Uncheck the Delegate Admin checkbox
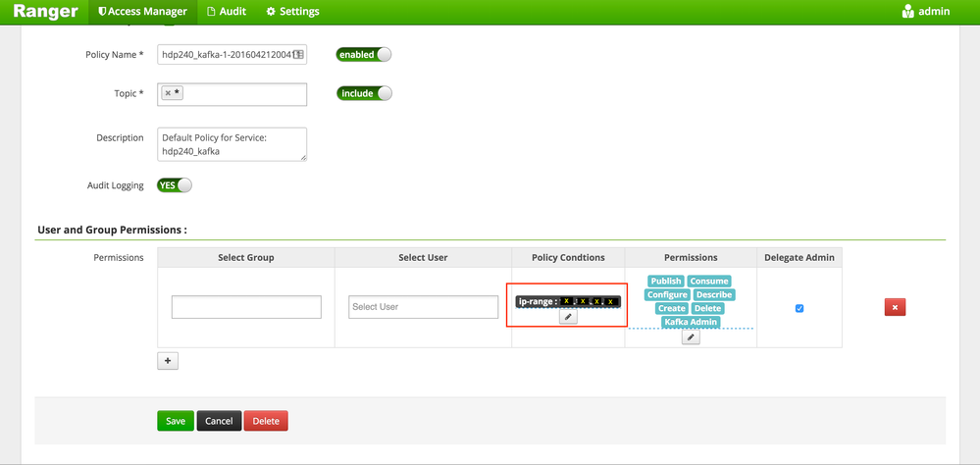Viewport: 980px width, 465px height. 799,308
